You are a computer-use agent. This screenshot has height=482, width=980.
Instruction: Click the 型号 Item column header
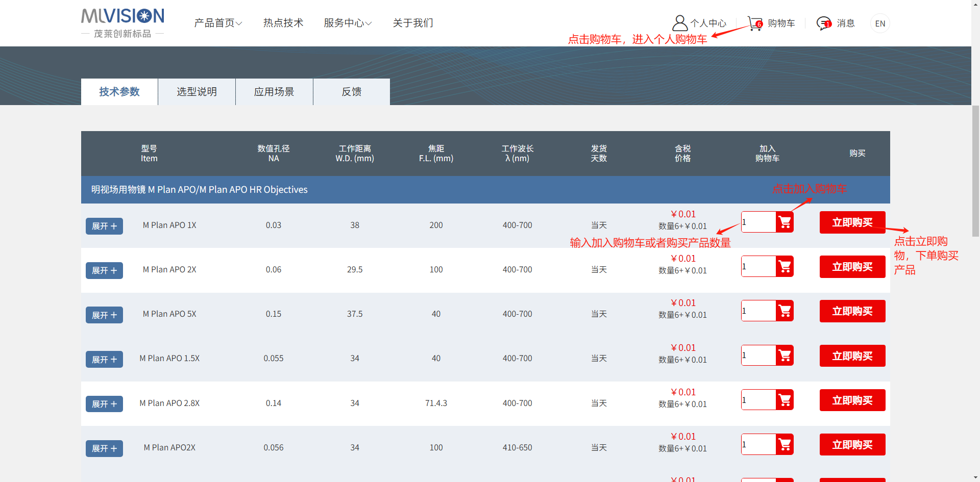point(149,154)
